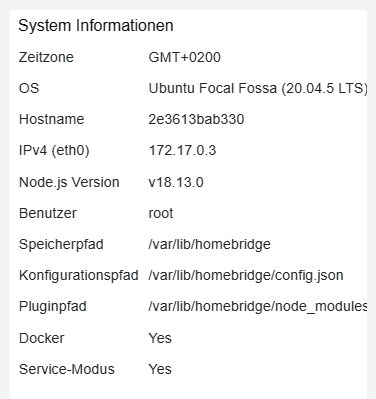Click the Service-Modus Yes value
Screen dimensions: 376x399
point(160,369)
